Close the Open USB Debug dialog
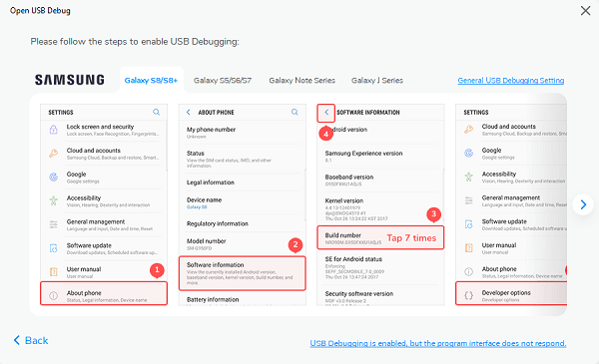Image resolution: width=599 pixels, height=364 pixels. 585,11
